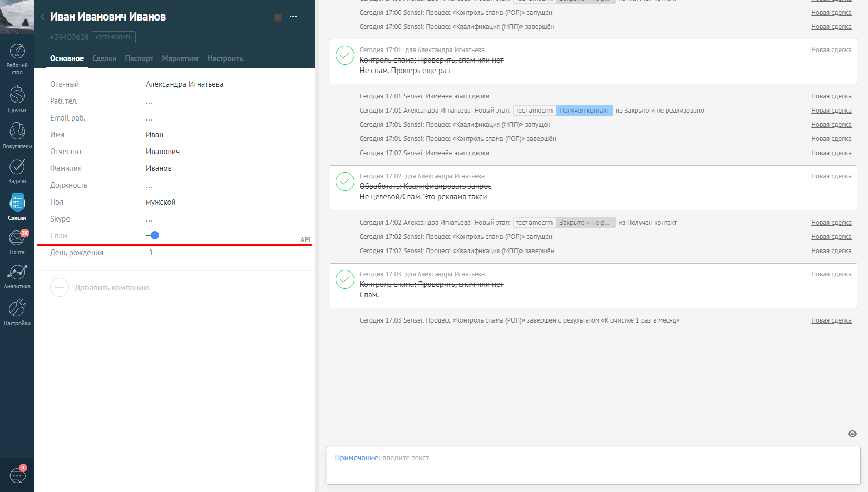
Task: Click the contact name Иван Иванович Иванов title
Action: coord(108,17)
